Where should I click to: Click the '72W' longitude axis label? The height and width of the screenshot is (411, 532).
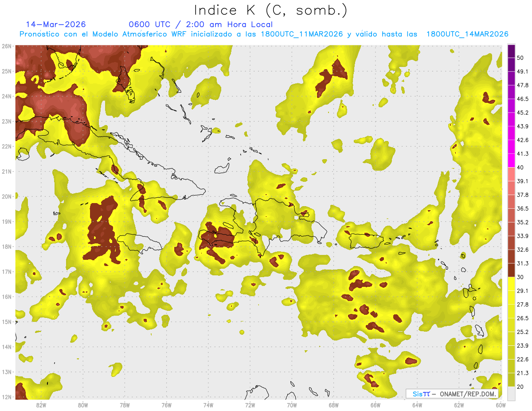250,405
